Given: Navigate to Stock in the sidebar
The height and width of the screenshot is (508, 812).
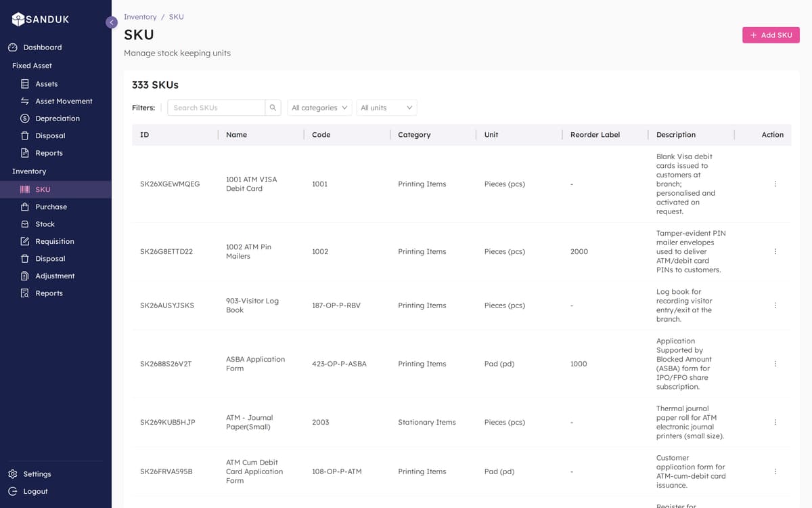Looking at the screenshot, I should click(x=55, y=224).
